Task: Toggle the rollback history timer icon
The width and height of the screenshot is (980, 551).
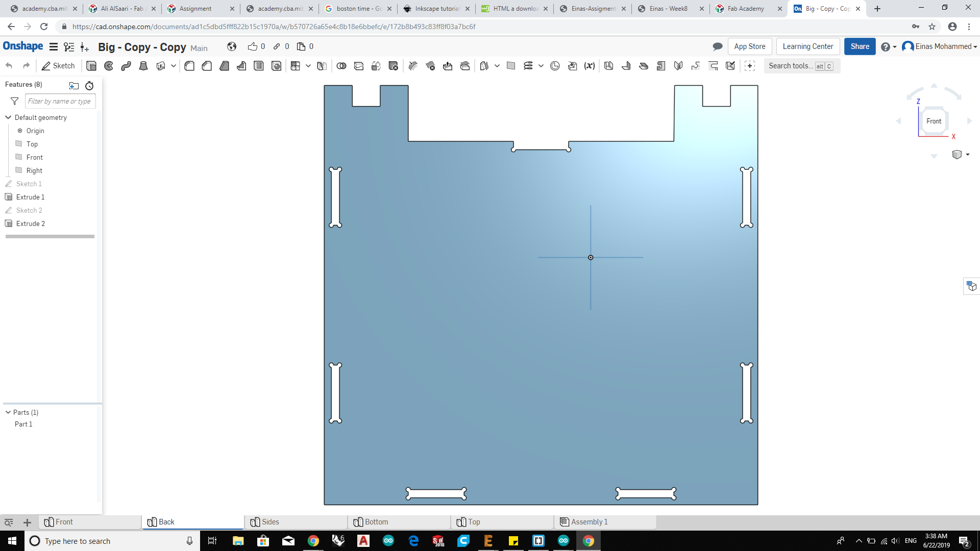Action: [89, 86]
